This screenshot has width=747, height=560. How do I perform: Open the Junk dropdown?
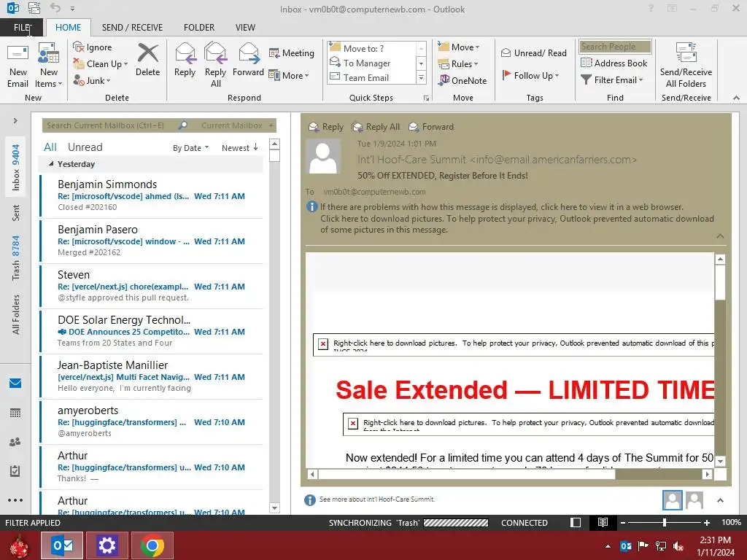point(92,80)
